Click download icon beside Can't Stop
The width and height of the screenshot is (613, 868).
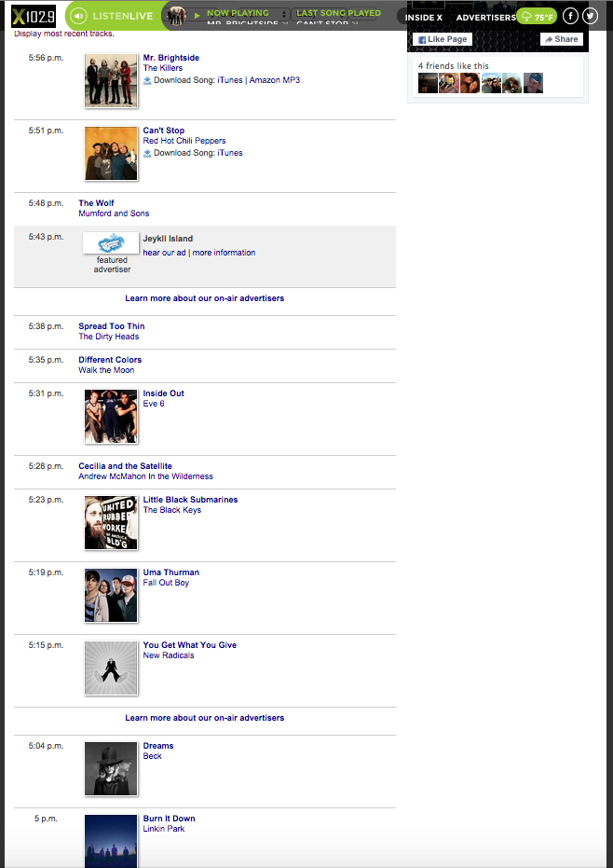(x=147, y=153)
